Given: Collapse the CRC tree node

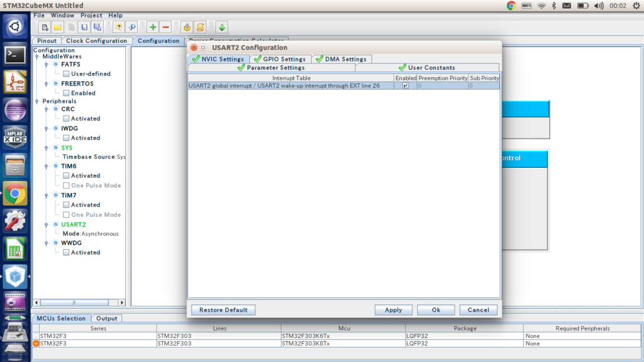Looking at the screenshot, I should 47,109.
